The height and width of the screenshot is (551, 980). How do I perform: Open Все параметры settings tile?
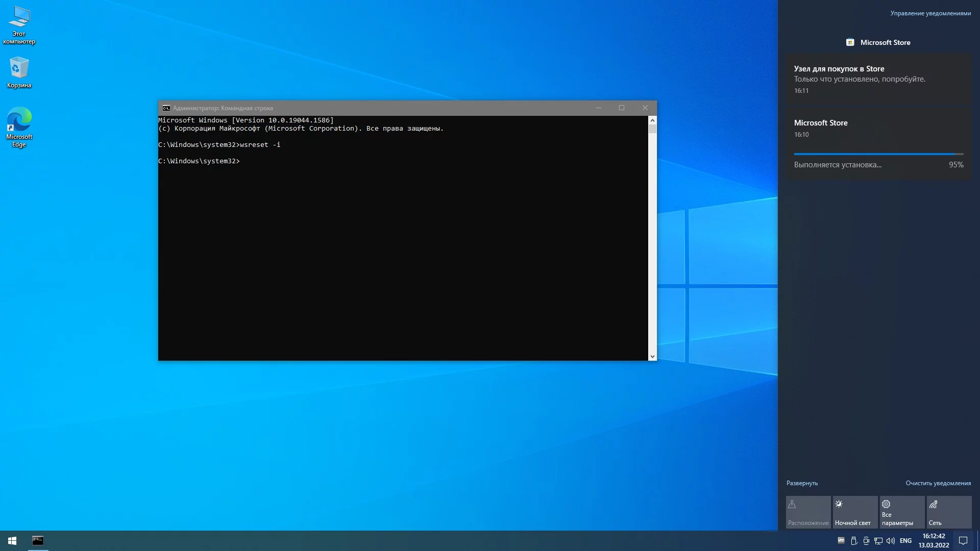point(902,512)
